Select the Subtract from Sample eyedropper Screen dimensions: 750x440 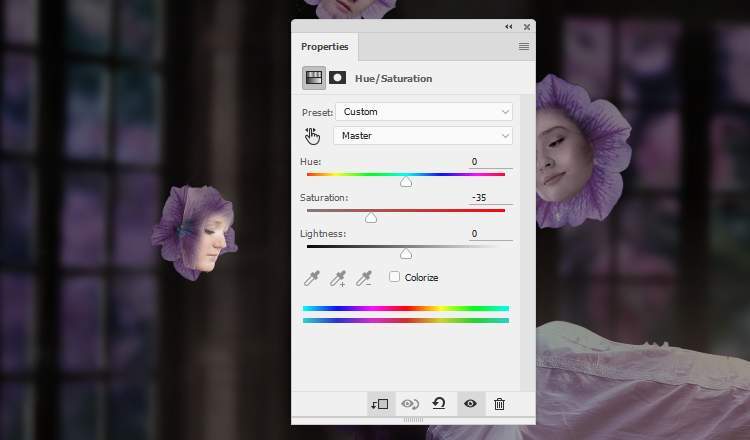click(364, 278)
